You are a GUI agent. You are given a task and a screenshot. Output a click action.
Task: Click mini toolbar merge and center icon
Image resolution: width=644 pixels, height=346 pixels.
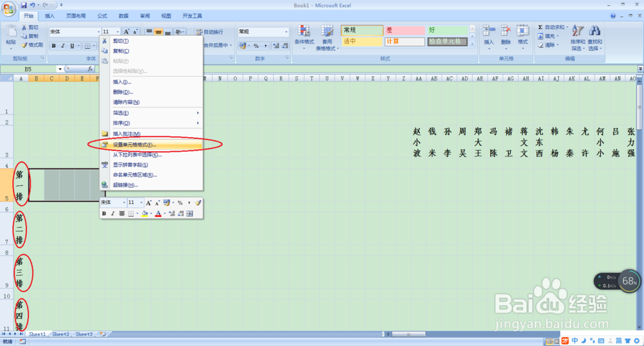click(x=190, y=214)
